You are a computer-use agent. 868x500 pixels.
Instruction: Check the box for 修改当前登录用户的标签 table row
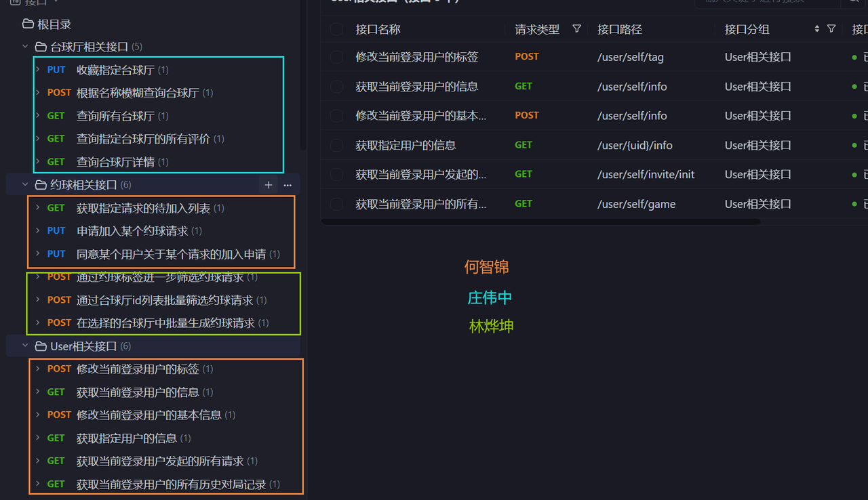tap(337, 57)
